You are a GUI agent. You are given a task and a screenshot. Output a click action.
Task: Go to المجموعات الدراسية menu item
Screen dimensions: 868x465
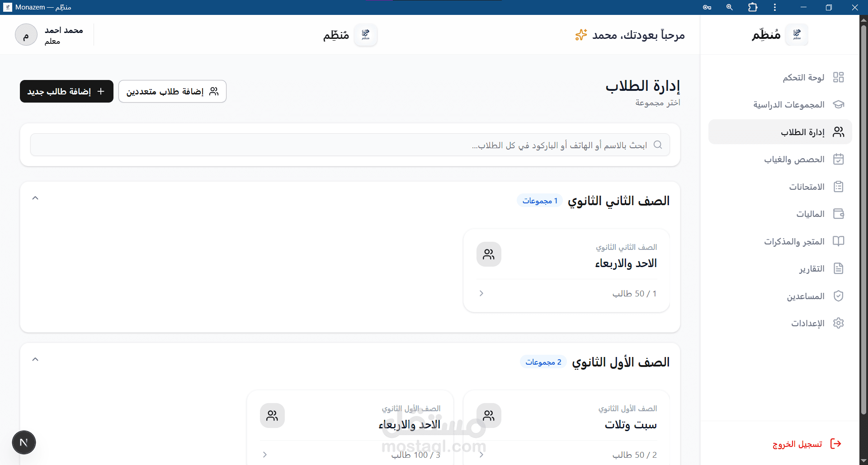pos(780,104)
